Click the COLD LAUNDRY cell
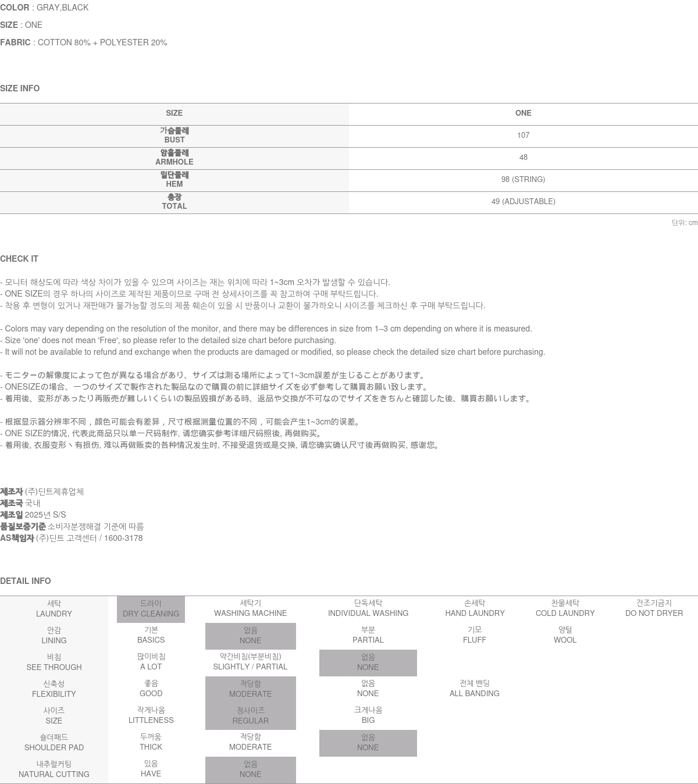The width and height of the screenshot is (698, 784). pos(565,608)
